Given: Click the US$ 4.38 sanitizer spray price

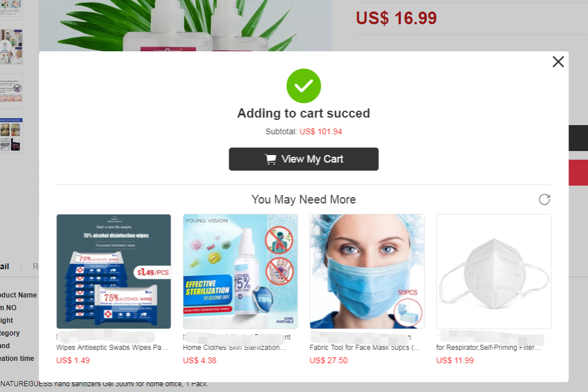Looking at the screenshot, I should click(x=199, y=360).
